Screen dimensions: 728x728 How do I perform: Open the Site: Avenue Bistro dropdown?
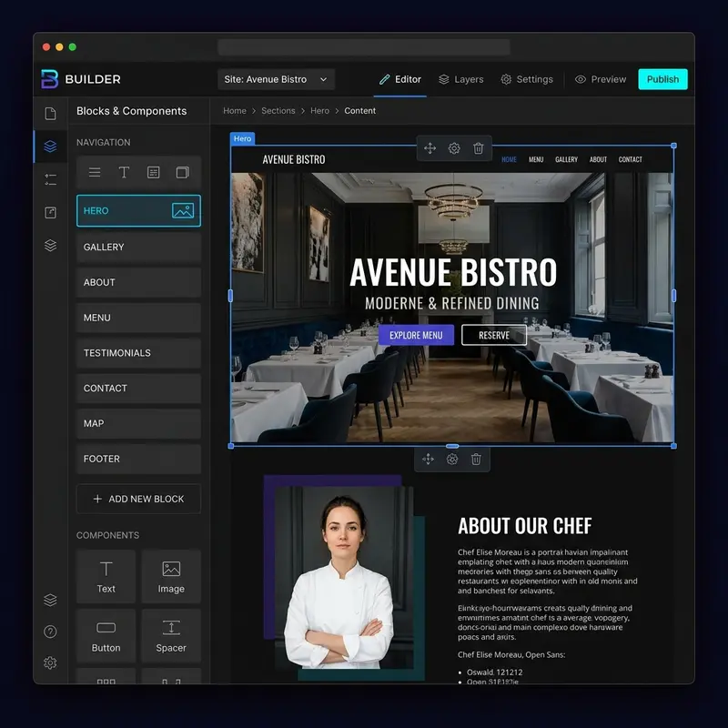coord(276,79)
